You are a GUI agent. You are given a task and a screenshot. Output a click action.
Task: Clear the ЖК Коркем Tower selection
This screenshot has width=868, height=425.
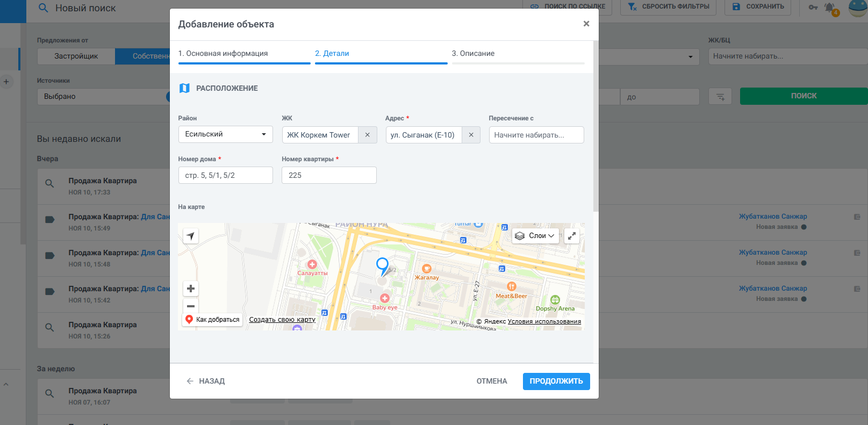pyautogui.click(x=367, y=135)
